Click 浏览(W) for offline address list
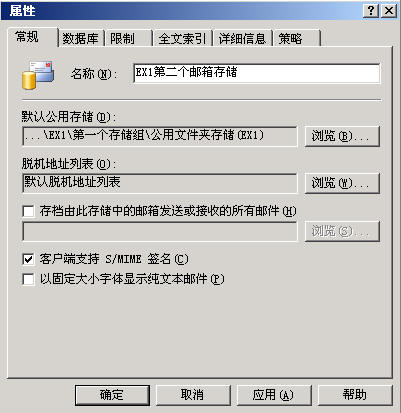401x413 pixels. point(342,183)
